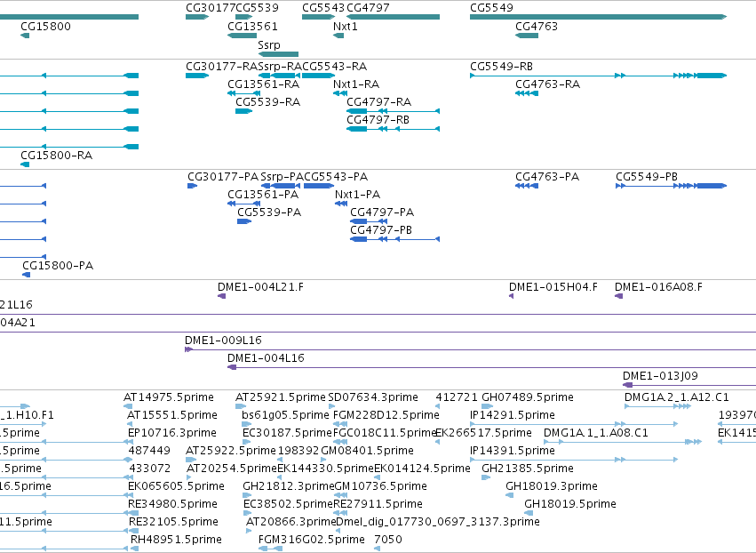The height and width of the screenshot is (553, 756).
Task: Open protein label CG4797-PB
Action: click(381, 229)
